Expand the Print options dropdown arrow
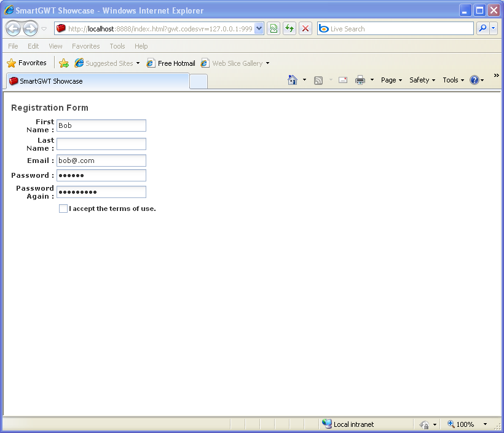 (372, 80)
